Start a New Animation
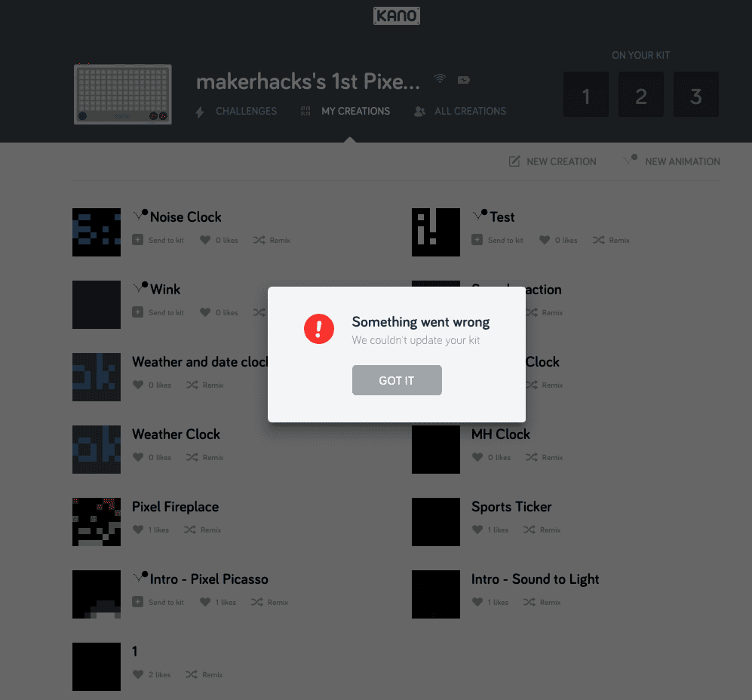This screenshot has height=700, width=752. (671, 161)
